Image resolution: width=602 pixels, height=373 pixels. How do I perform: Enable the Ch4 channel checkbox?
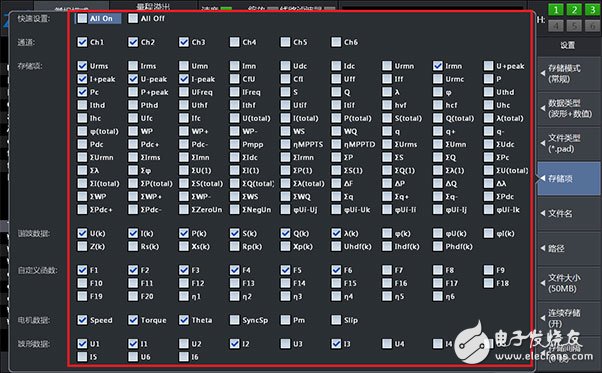235,42
